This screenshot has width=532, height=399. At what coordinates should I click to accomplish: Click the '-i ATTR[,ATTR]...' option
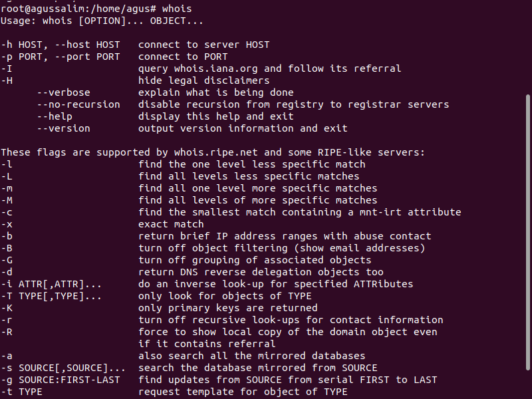point(51,285)
